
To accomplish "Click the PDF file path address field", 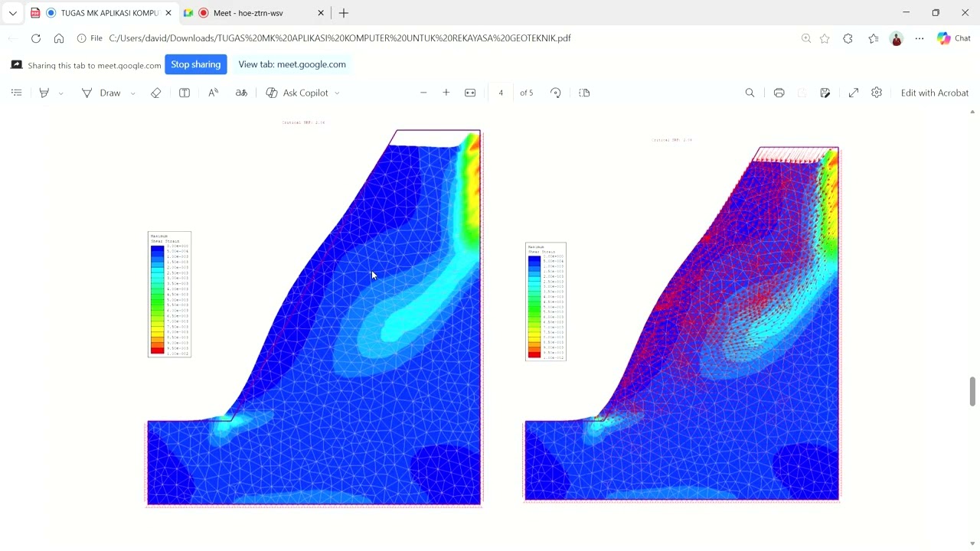I will pos(340,38).
